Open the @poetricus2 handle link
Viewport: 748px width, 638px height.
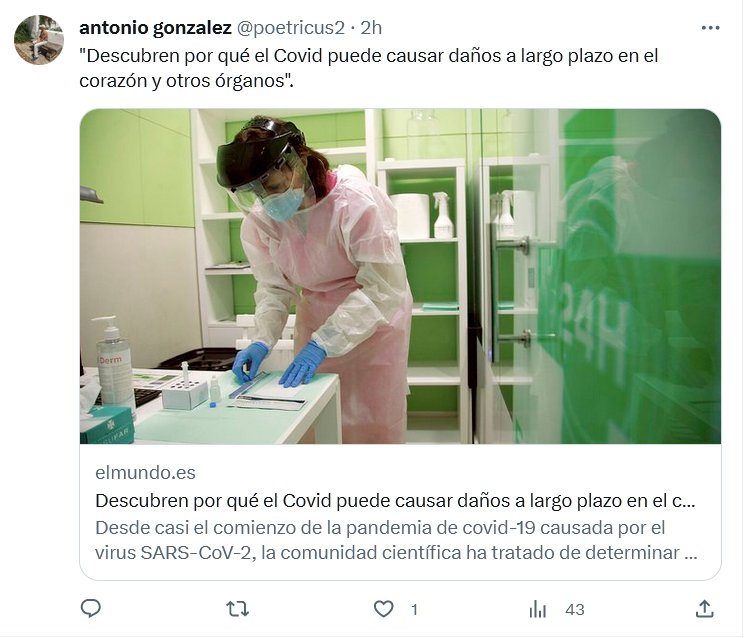(291, 28)
